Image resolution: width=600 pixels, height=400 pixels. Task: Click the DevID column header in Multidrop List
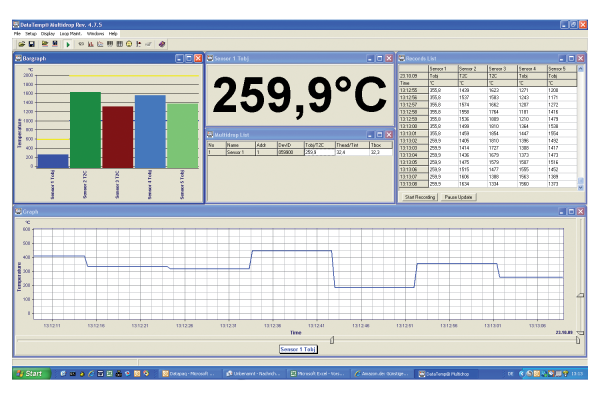point(290,145)
